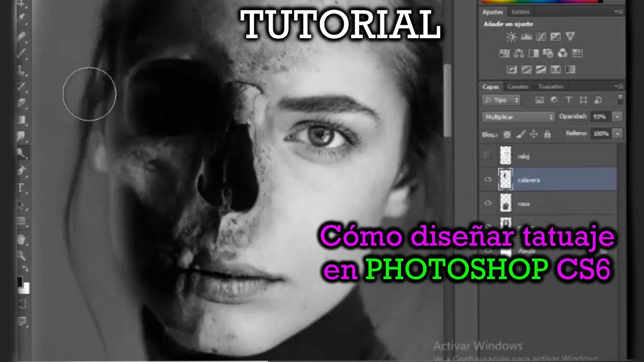Image resolution: width=644 pixels, height=362 pixels.
Task: Select the Dodge tool
Action: coord(22,152)
